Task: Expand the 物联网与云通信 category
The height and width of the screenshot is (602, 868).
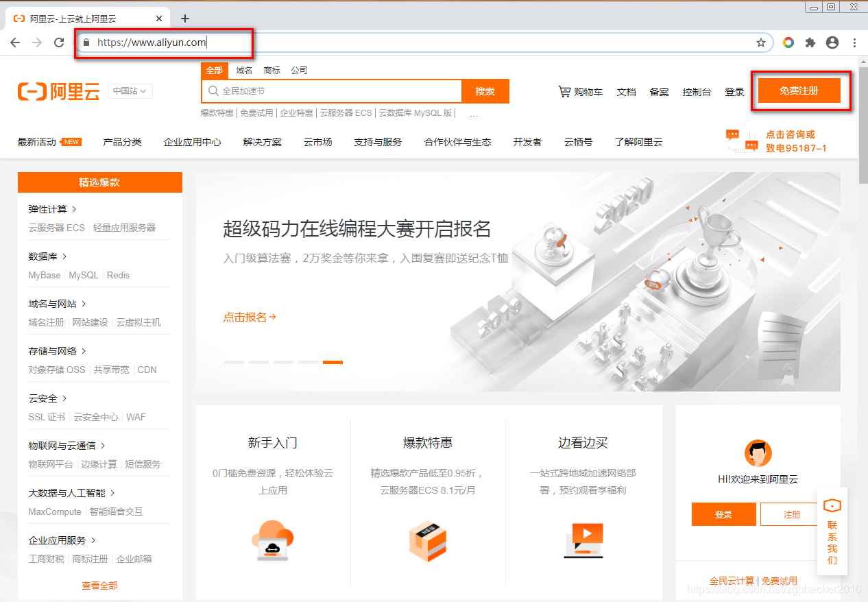Action: 67,446
